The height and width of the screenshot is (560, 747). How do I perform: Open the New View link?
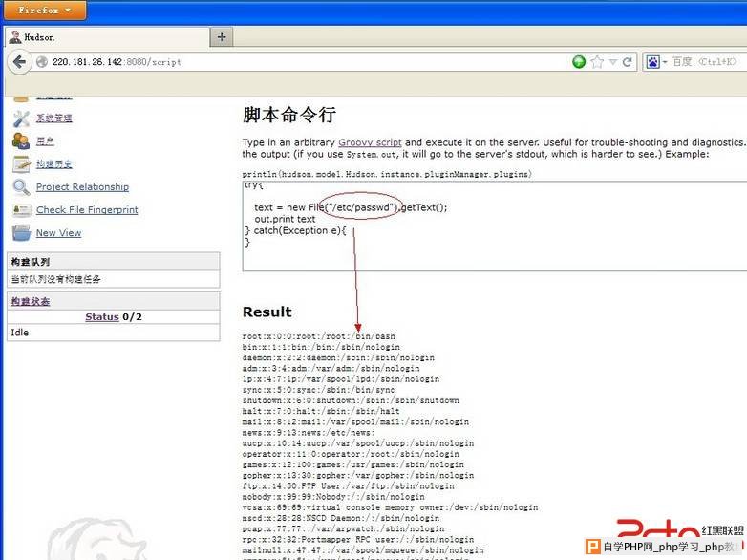coord(58,232)
